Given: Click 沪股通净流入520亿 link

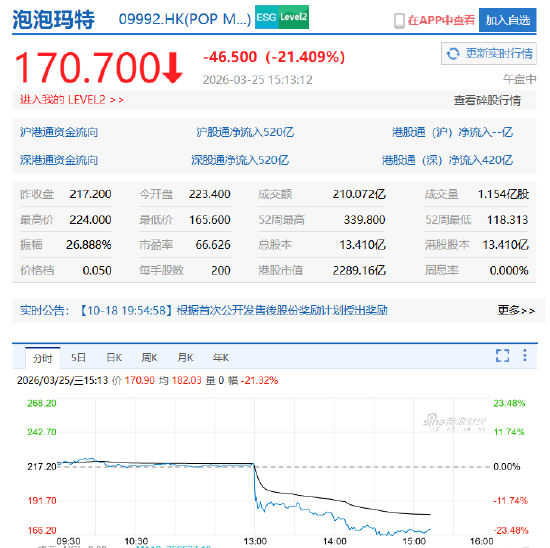Looking at the screenshot, I should (x=245, y=132).
